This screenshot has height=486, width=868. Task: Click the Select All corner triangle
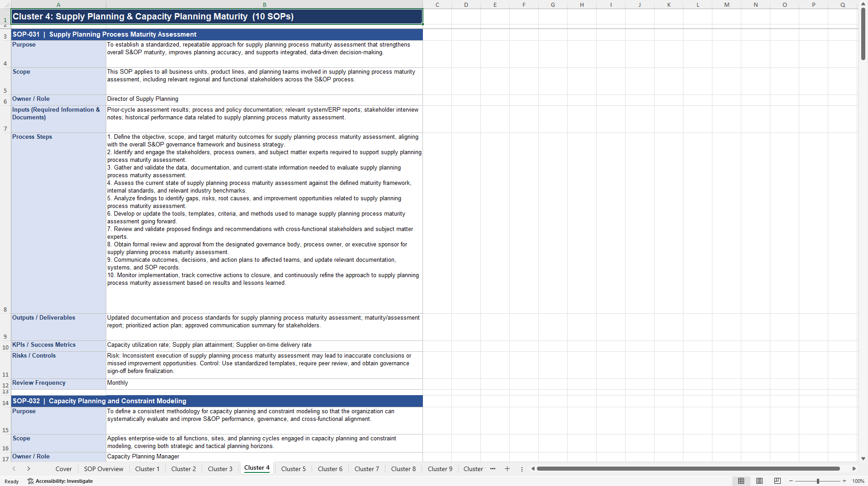pyautogui.click(x=5, y=5)
